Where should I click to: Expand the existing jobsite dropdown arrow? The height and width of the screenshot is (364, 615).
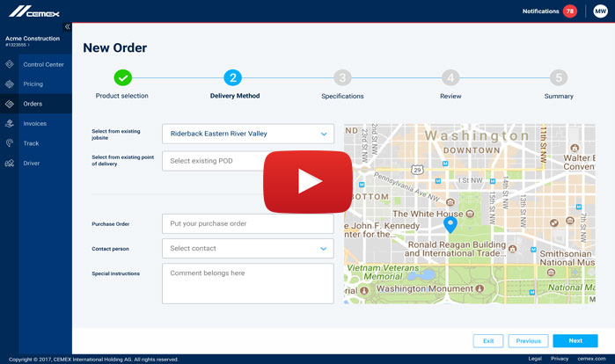[324, 134]
